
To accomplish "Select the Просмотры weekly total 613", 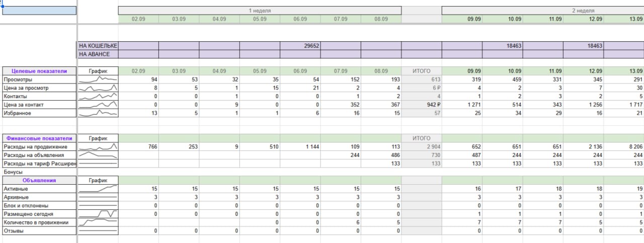I will point(421,79).
